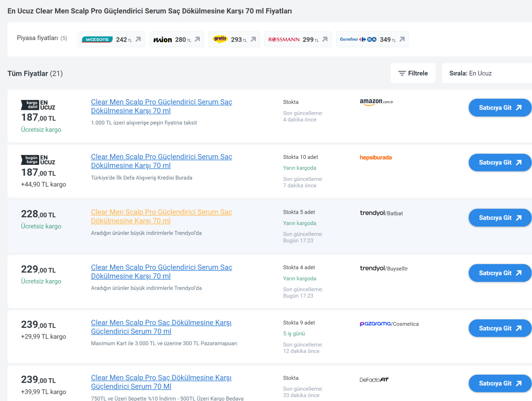Open the Filtrele filter options

[413, 73]
